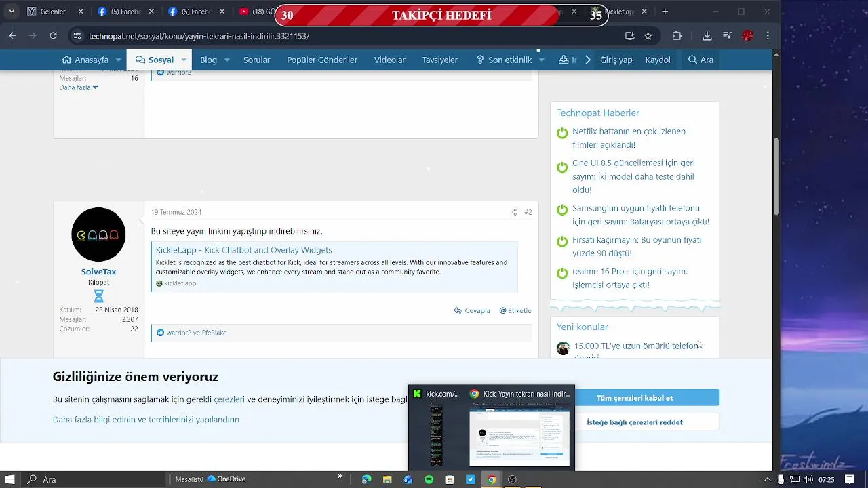Show hidden system tray icons
This screenshot has height=488, width=868.
click(769, 479)
